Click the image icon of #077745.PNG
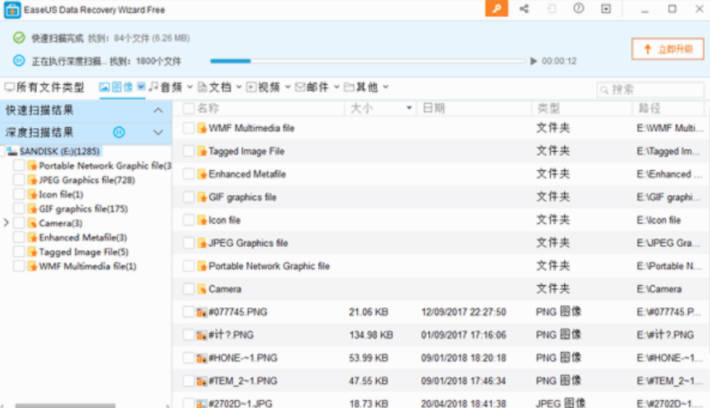 click(x=202, y=312)
